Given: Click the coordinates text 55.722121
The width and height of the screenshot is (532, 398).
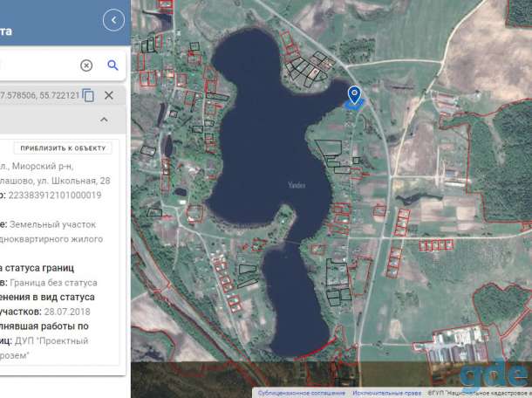Looking at the screenshot, I should click(x=59, y=95).
